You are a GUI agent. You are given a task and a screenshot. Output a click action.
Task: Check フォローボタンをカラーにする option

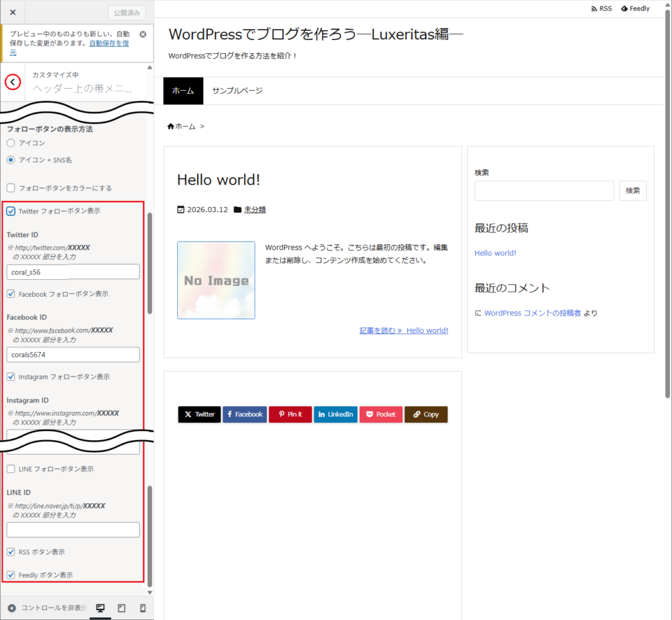click(10, 188)
